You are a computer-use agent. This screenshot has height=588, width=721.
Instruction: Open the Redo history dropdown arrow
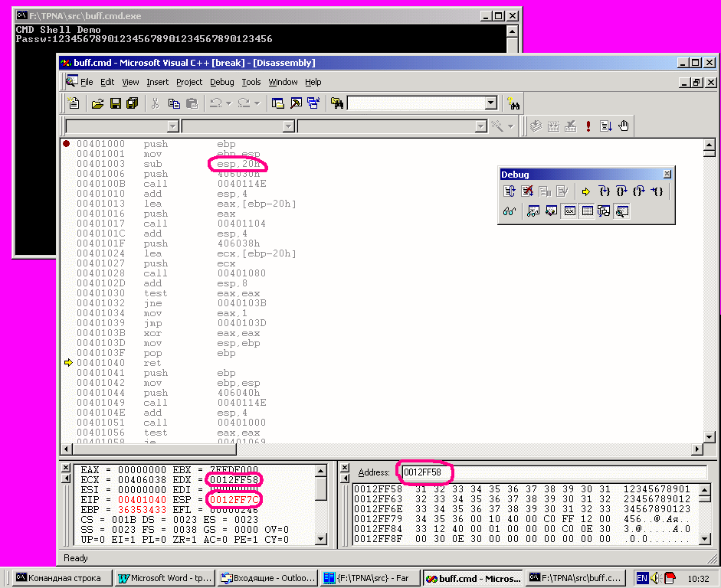[257, 103]
